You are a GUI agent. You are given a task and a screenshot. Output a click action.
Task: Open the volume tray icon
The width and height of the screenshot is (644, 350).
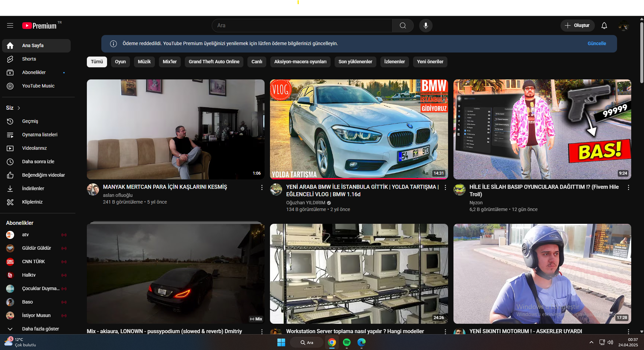coord(610,342)
